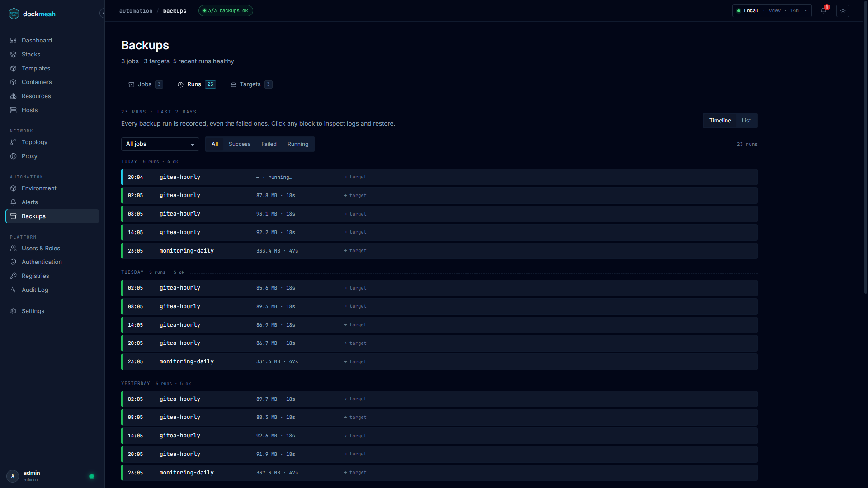
Task: Click the dockmesh logo icon
Action: click(14, 14)
